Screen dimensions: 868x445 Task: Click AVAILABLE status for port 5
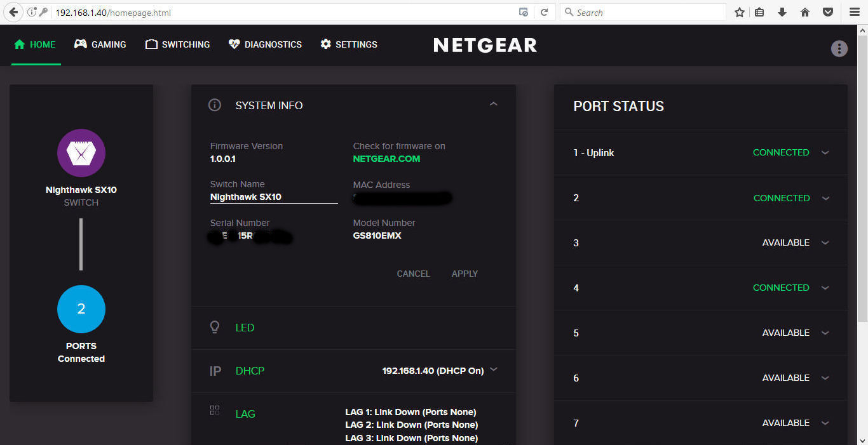coord(786,333)
